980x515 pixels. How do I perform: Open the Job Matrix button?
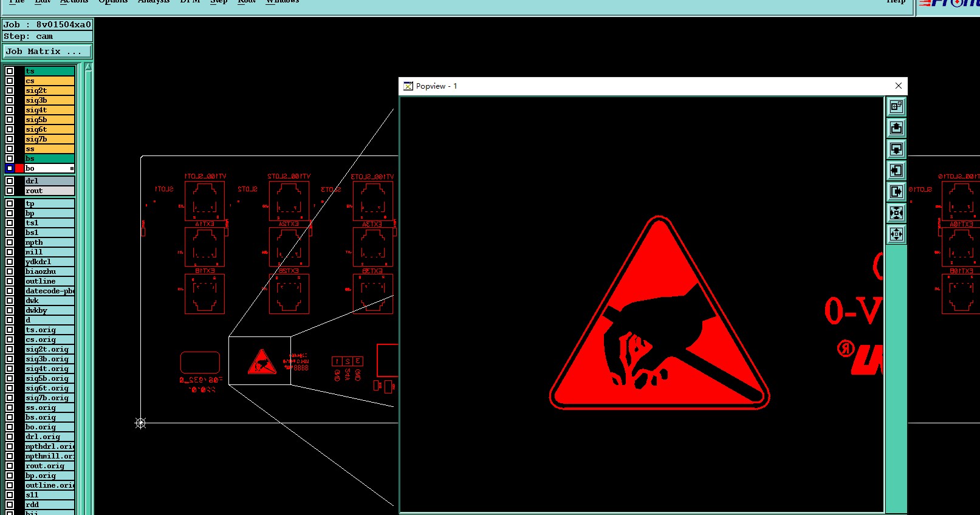click(x=47, y=52)
